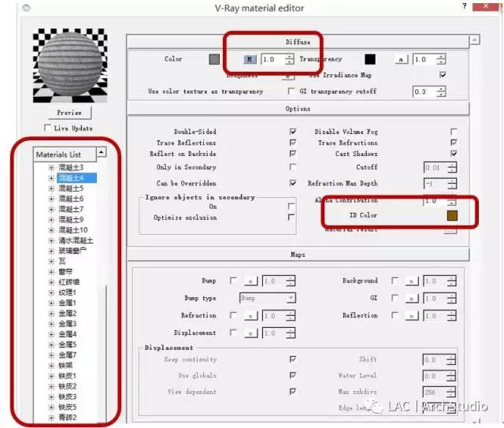Select material 纹理1 in the list
Screen dimensions: 504x428
tap(67, 292)
